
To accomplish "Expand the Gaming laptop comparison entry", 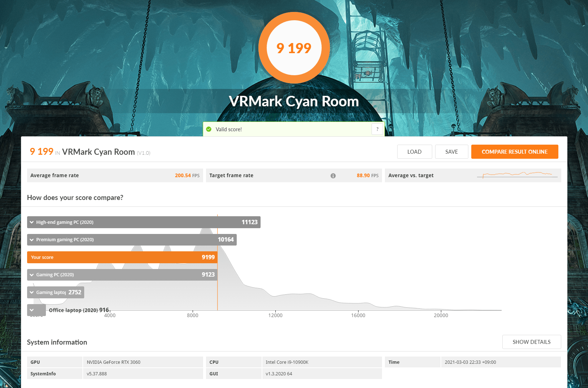I will click(x=32, y=293).
